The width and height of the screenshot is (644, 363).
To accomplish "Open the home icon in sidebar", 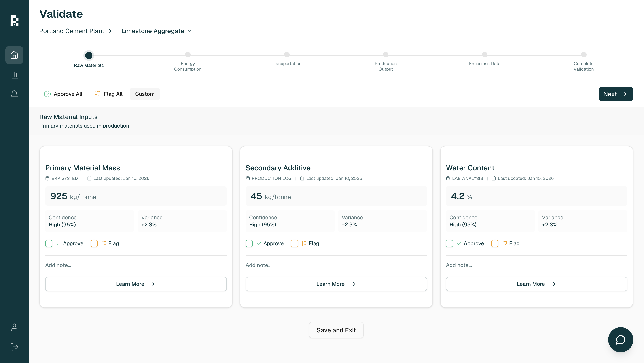I will (x=14, y=55).
